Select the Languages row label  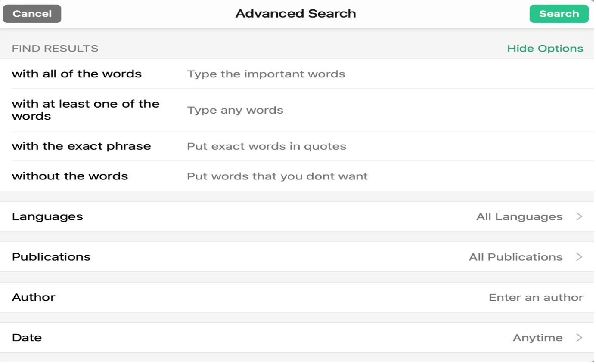click(x=47, y=216)
